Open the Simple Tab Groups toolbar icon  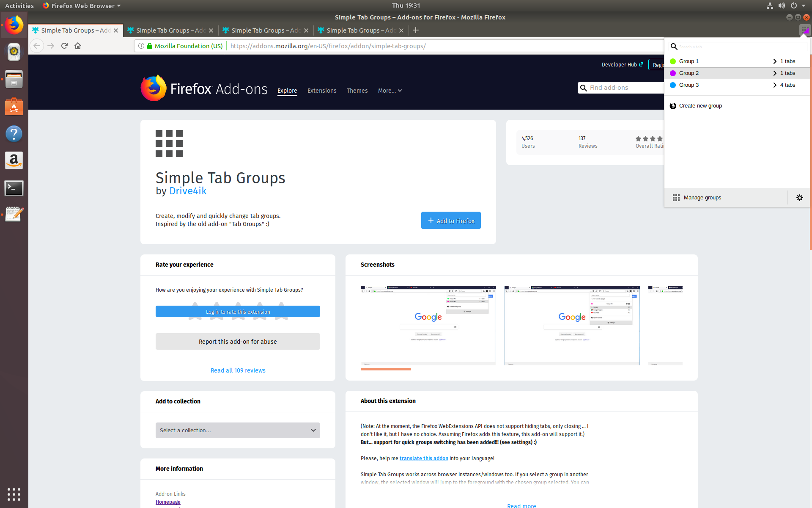coord(804,30)
